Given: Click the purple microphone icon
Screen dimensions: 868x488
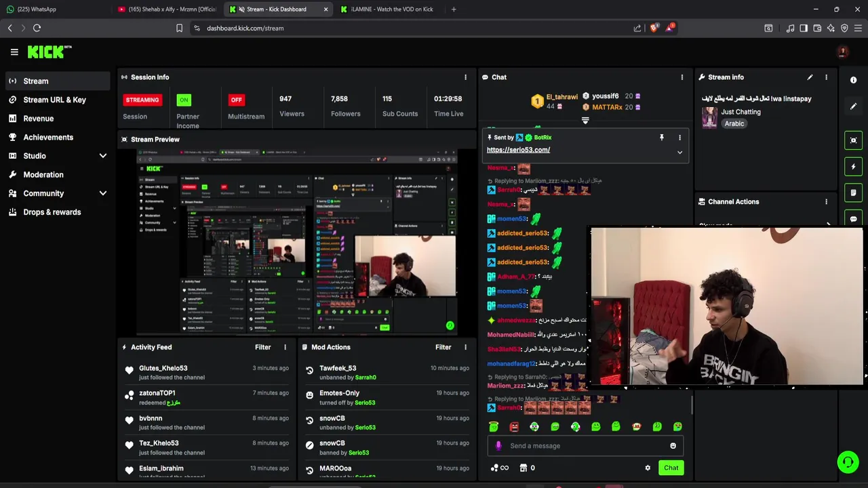Looking at the screenshot, I should coord(498,446).
